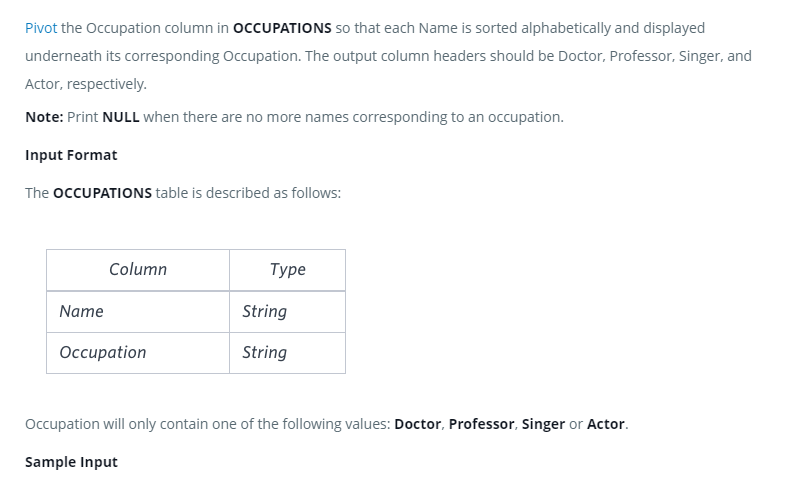This screenshot has width=790, height=482.
Task: Click the bold Doctor value
Action: pyautogui.click(x=418, y=424)
